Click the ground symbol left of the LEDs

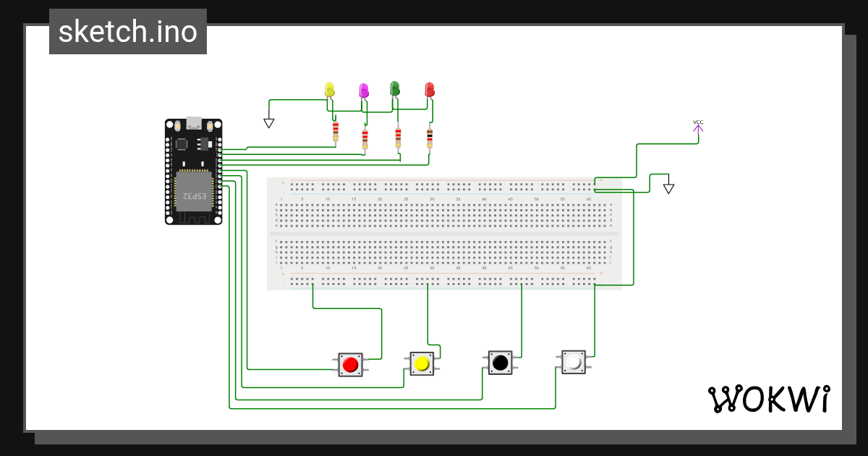[268, 123]
